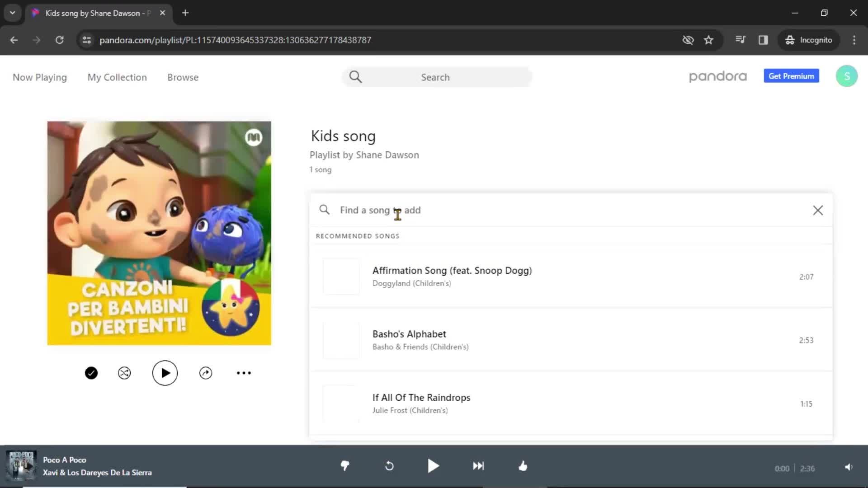Click the address bar URL
868x488 pixels.
pyautogui.click(x=236, y=40)
